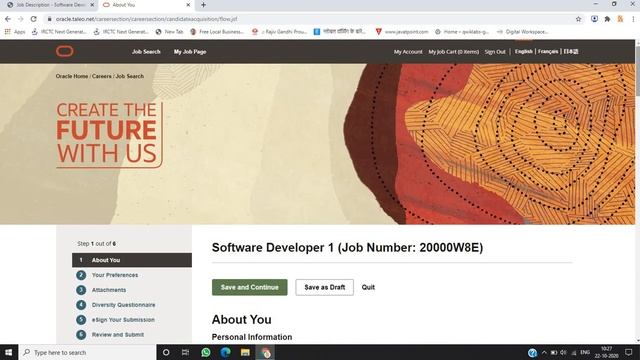Viewport: 640px width, 360px height.
Task: Click ENG language indicator
Action: click(585, 352)
